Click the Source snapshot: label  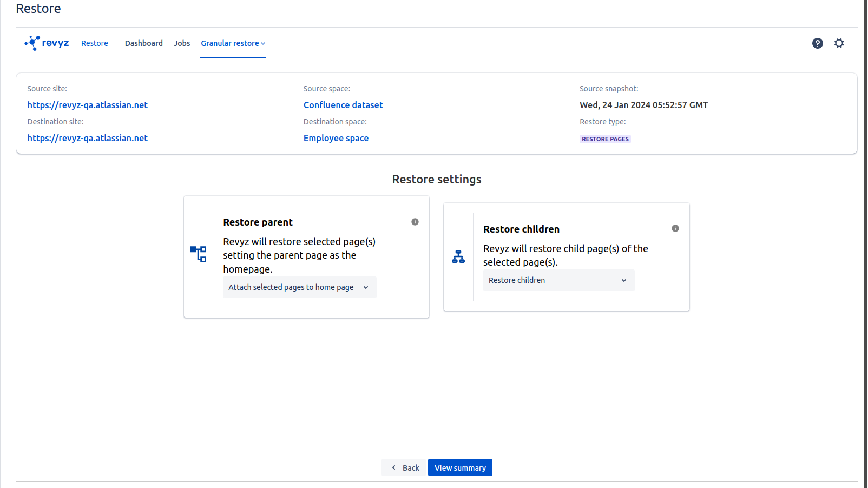609,89
